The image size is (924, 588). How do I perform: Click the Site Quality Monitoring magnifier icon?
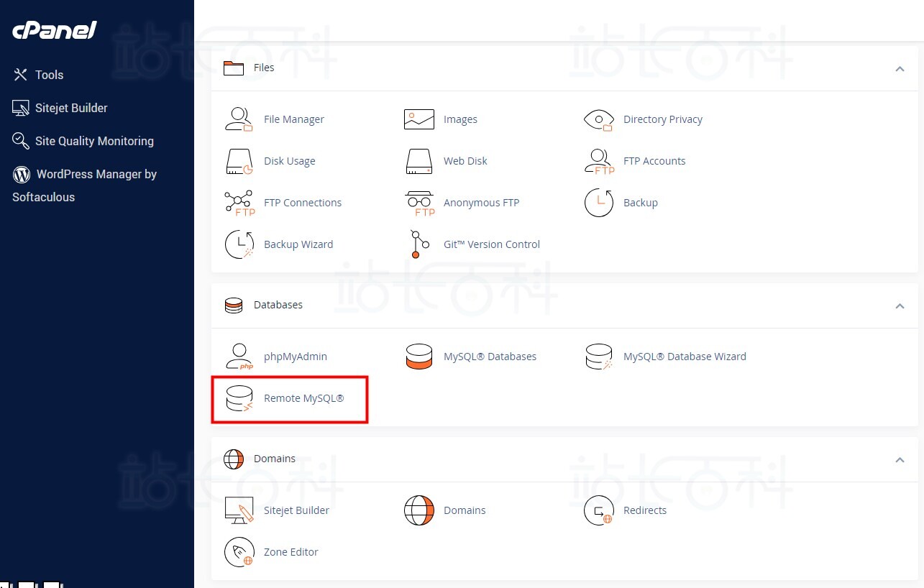[21, 141]
